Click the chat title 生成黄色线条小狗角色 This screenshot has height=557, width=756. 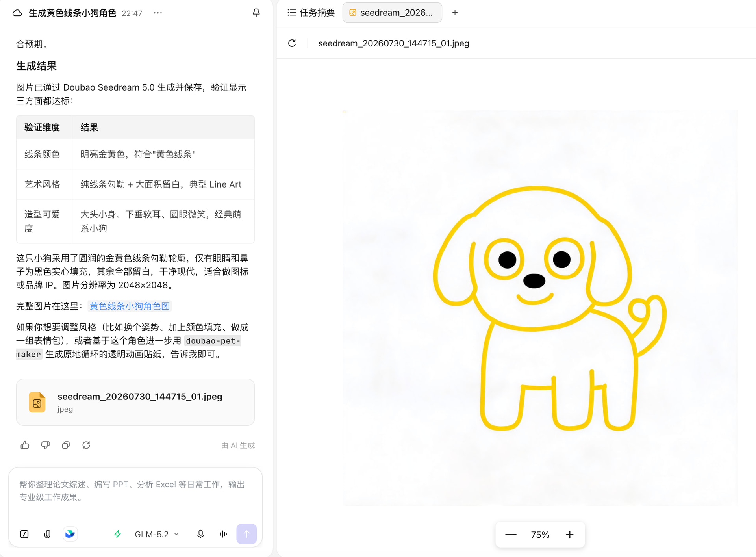(72, 13)
